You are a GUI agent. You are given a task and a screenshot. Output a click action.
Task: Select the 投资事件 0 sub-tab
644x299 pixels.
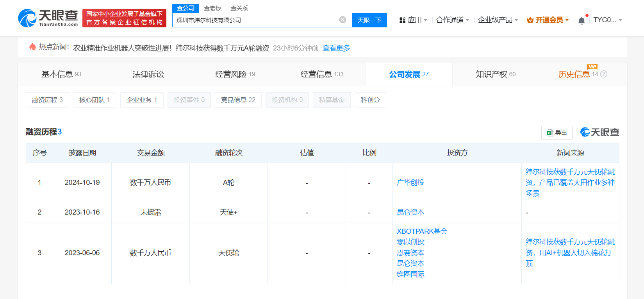pyautogui.click(x=189, y=100)
